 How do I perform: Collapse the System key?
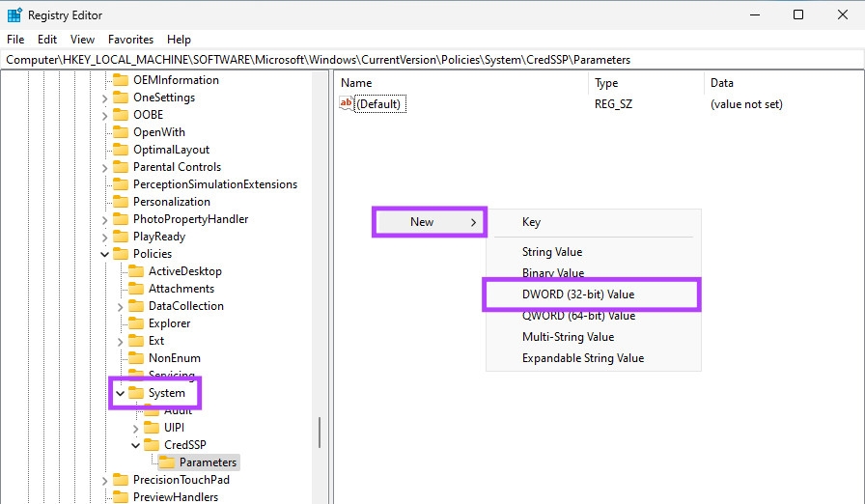[121, 393]
